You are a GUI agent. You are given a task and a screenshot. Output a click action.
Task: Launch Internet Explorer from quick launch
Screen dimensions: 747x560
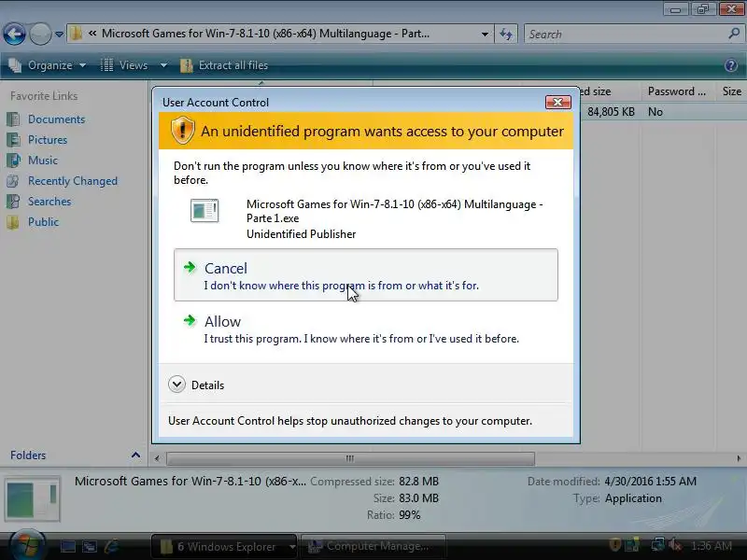click(x=111, y=546)
